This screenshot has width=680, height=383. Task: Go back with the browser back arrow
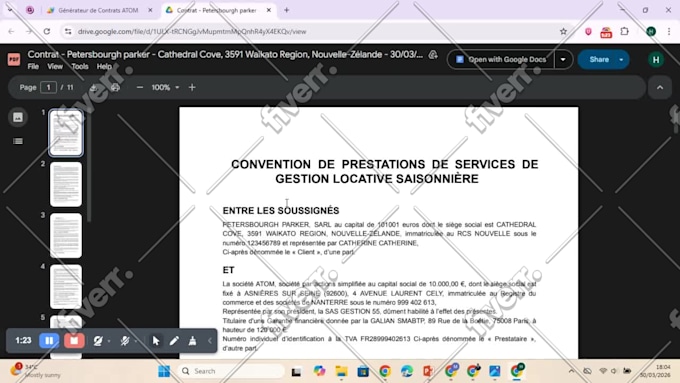coord(11,31)
